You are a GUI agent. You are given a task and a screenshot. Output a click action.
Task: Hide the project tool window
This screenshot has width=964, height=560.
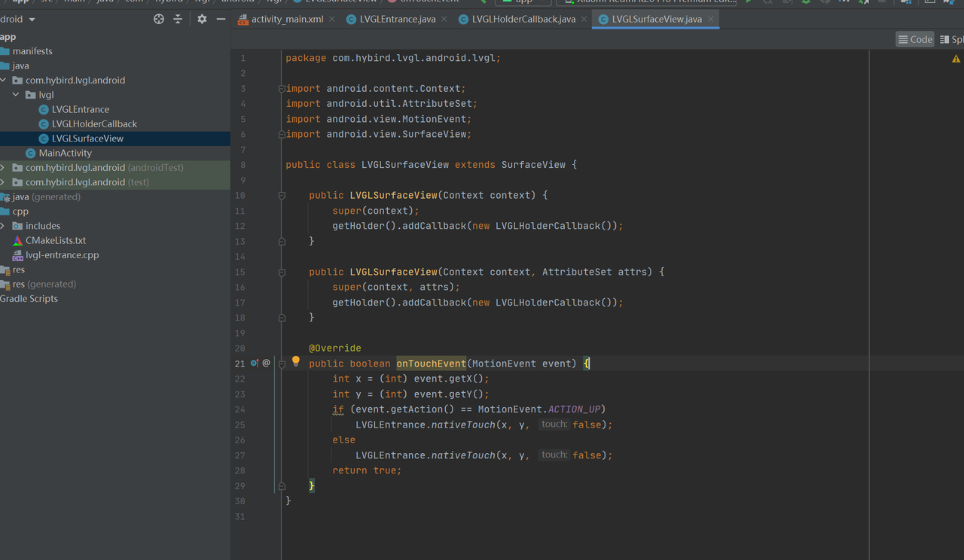pyautogui.click(x=221, y=19)
